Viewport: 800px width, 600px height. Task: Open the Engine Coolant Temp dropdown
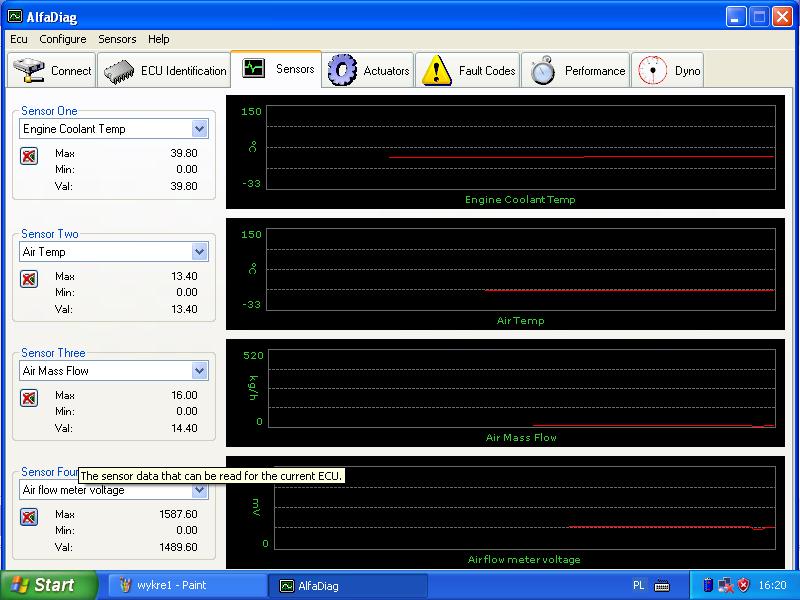click(199, 129)
